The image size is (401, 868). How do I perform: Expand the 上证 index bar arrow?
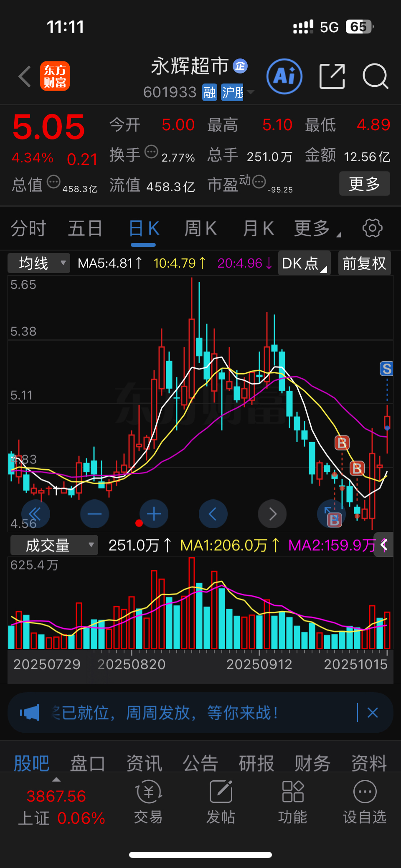(x=56, y=779)
